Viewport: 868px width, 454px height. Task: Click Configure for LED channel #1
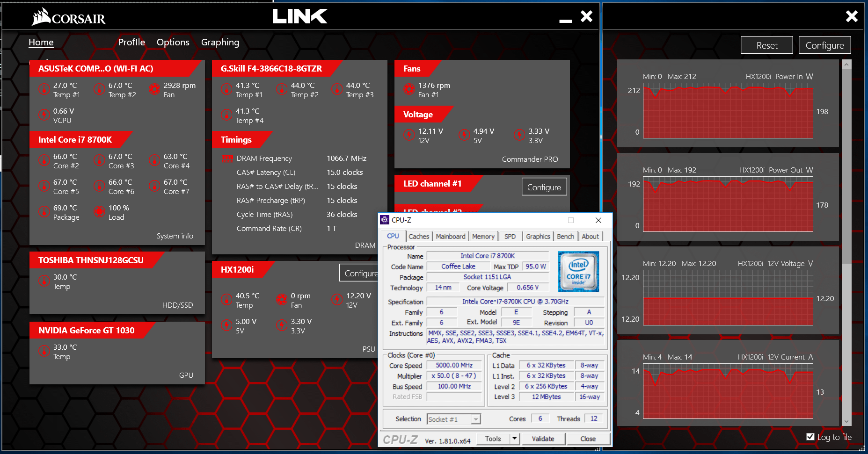coord(544,187)
